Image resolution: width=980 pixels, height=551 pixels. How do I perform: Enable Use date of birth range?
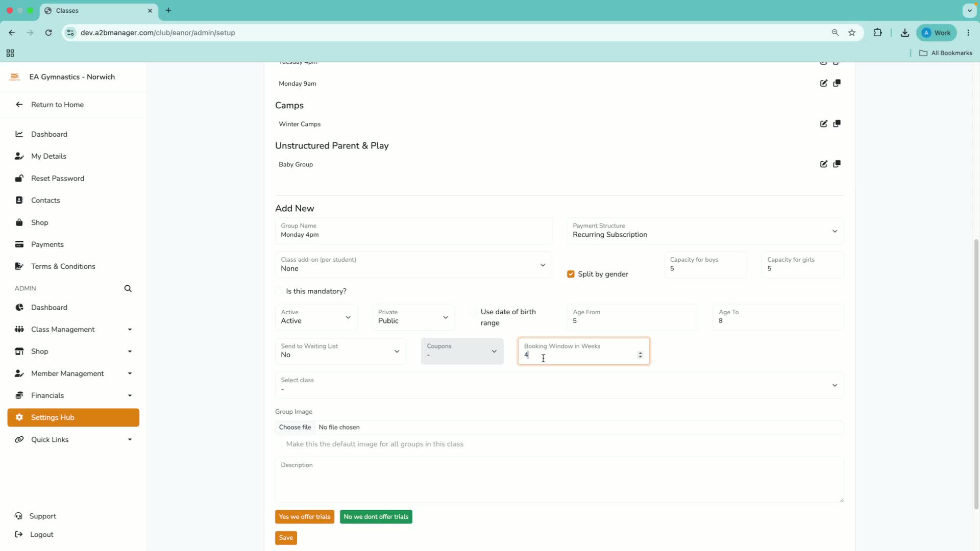474,312
